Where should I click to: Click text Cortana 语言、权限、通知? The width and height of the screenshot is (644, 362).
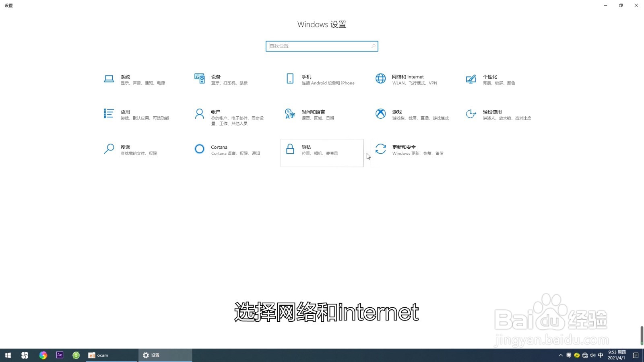(x=235, y=154)
